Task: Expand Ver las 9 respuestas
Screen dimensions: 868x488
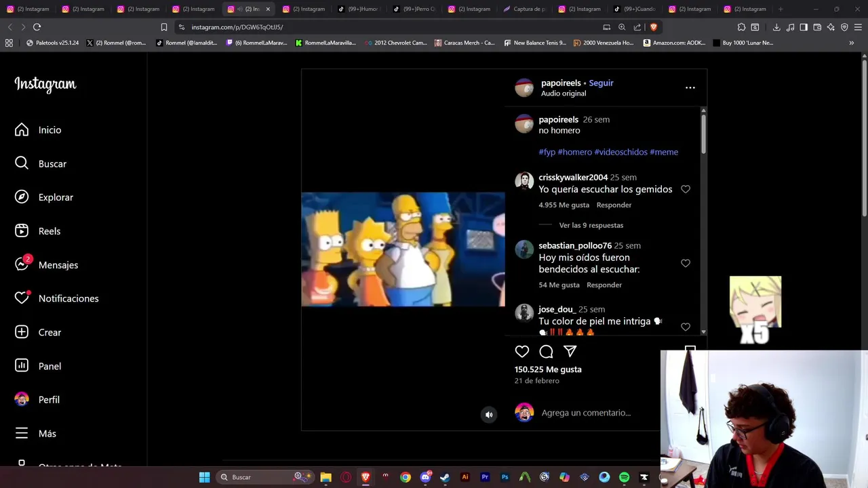Action: click(x=591, y=225)
